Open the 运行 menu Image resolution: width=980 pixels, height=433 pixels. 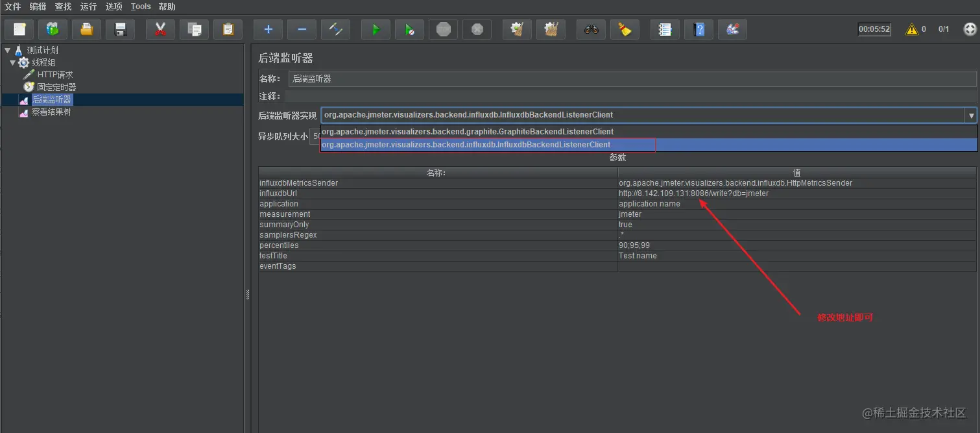point(89,6)
